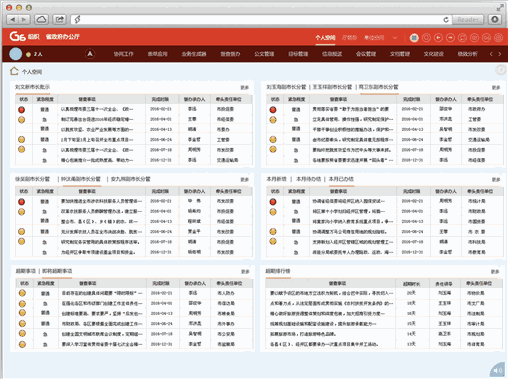This screenshot has width=508, height=379.
Task: Click the circled A icon in navigation bar
Action: click(90, 54)
